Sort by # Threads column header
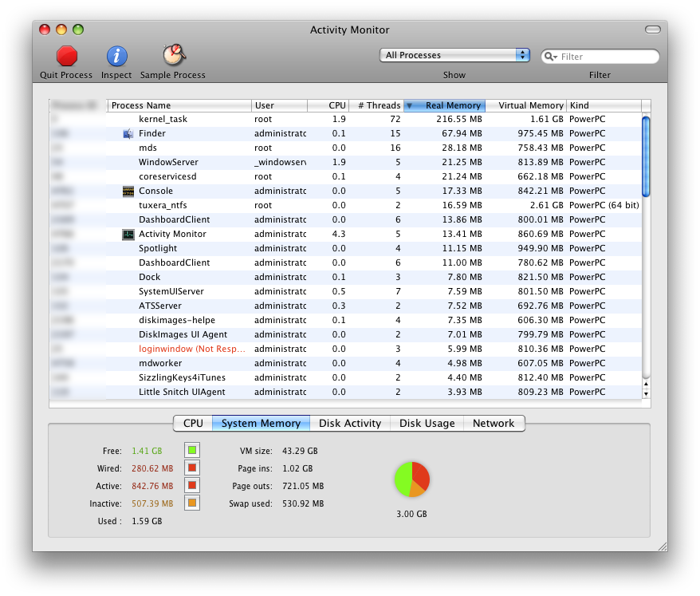 (x=376, y=105)
